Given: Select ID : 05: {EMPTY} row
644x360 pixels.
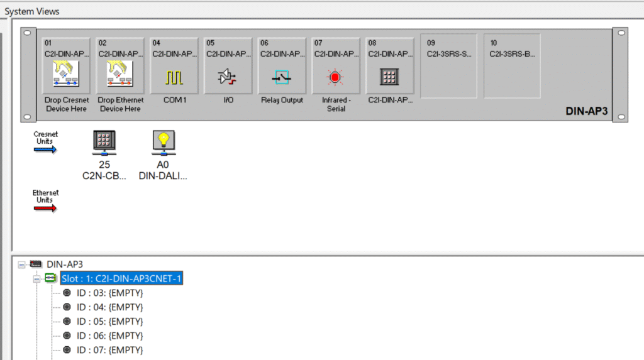Looking at the screenshot, I should (x=109, y=322).
